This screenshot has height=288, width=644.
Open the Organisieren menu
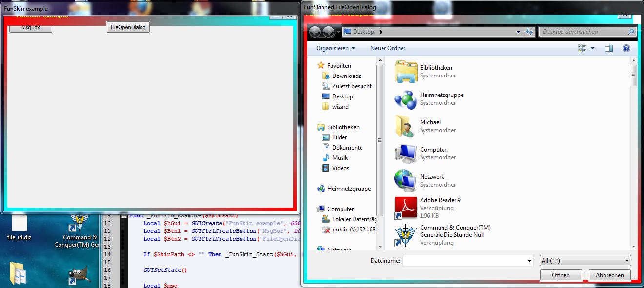(x=336, y=48)
